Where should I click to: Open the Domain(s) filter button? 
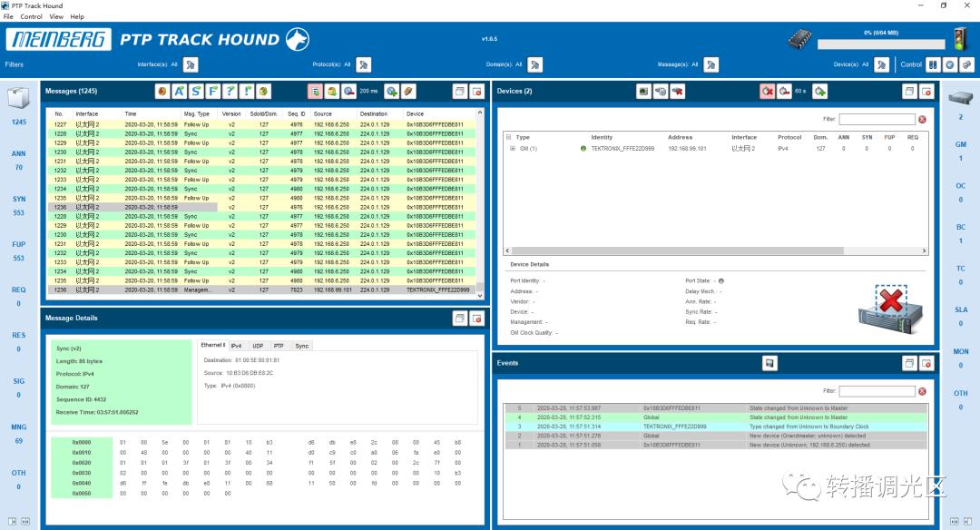click(x=535, y=64)
